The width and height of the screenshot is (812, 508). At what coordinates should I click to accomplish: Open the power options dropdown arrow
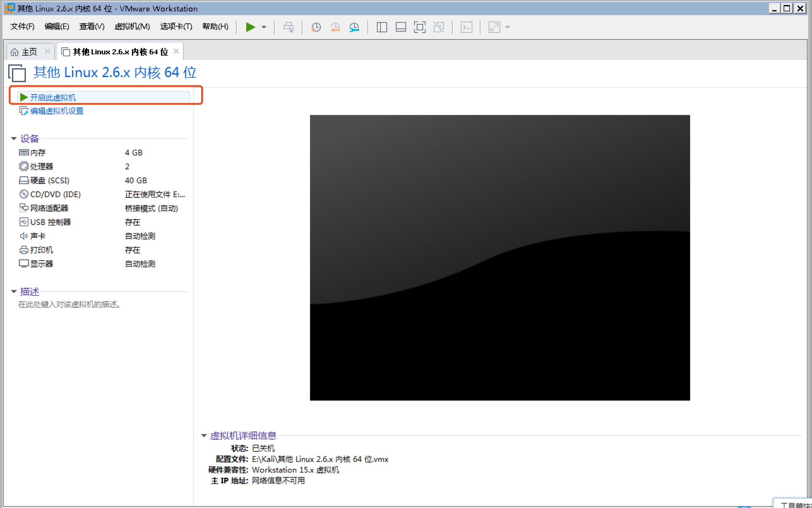tap(264, 27)
